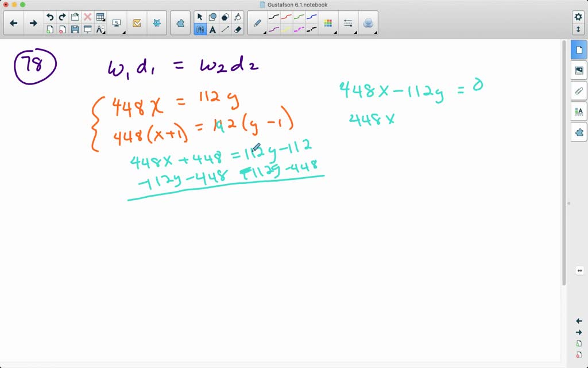This screenshot has height=368, width=588.
Task: Undo the last drawing action
Action: 50,16
